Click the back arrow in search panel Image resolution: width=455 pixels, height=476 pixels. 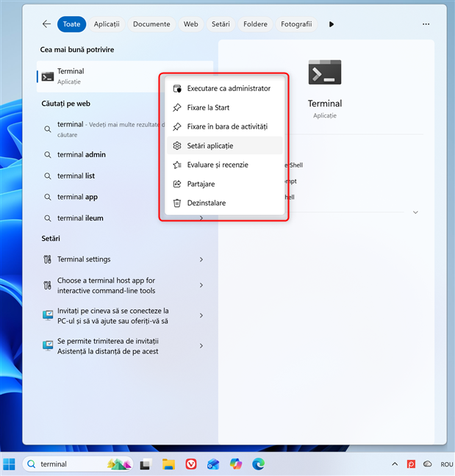pyautogui.click(x=46, y=24)
